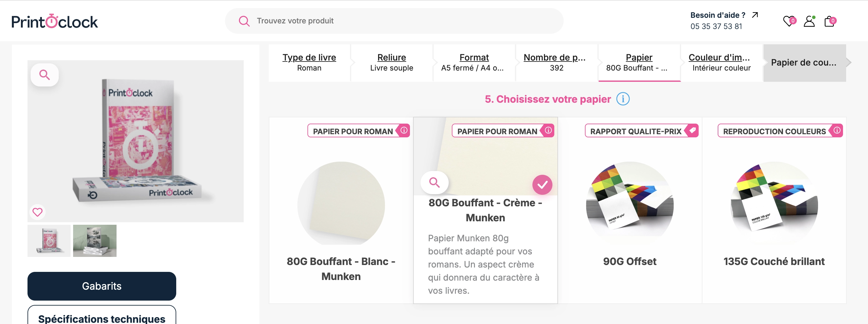Open the user account icon
The image size is (868, 324).
pyautogui.click(x=809, y=21)
